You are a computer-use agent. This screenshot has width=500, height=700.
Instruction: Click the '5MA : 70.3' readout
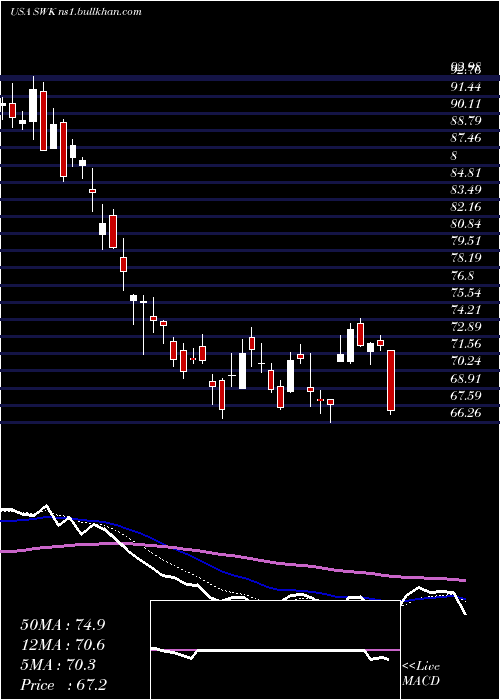58,665
